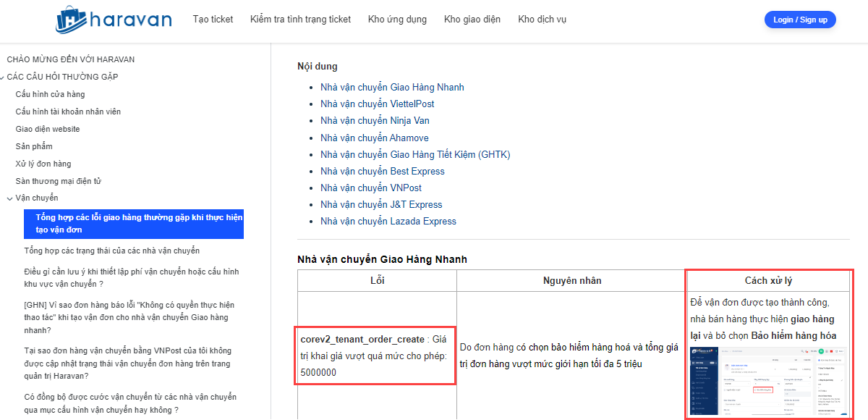
Task: Open Cấu hình cửa hàng
Action: [x=50, y=94]
